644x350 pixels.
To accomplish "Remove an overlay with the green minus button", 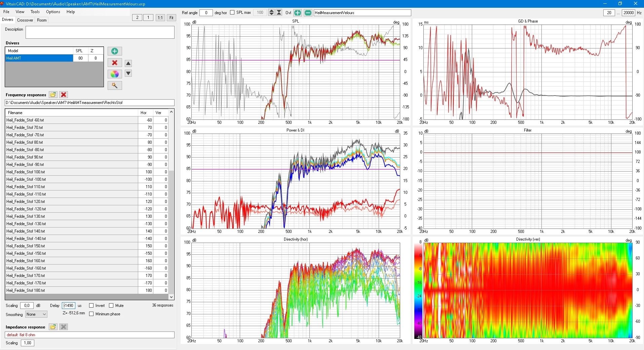I will click(308, 13).
